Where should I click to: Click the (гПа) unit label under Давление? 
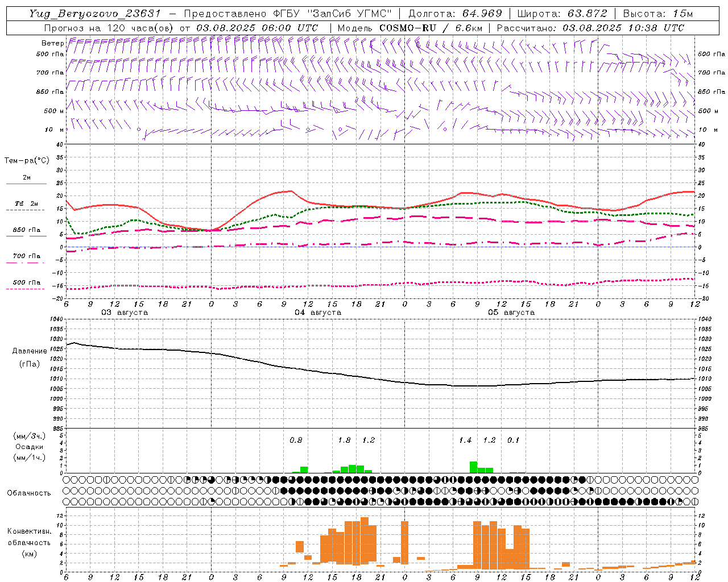coord(30,364)
